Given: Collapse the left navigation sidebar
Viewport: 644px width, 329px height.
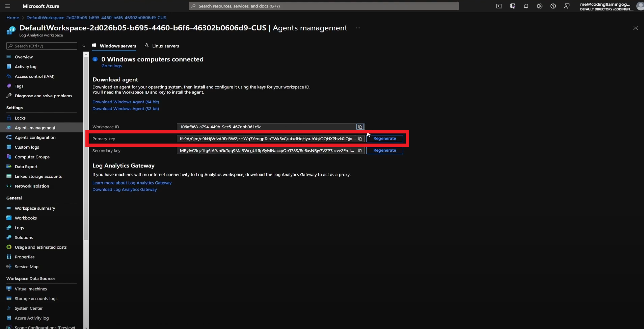Looking at the screenshot, I should pyautogui.click(x=84, y=46).
